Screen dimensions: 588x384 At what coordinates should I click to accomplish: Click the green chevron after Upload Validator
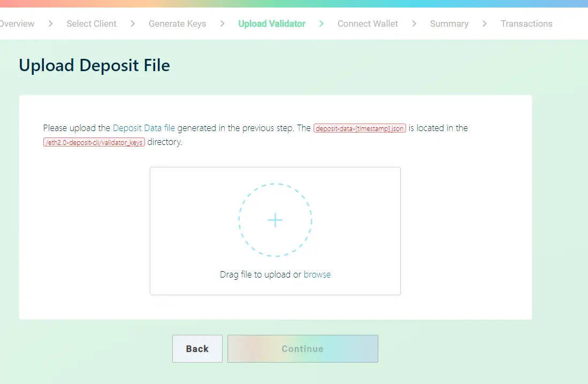[x=322, y=24]
